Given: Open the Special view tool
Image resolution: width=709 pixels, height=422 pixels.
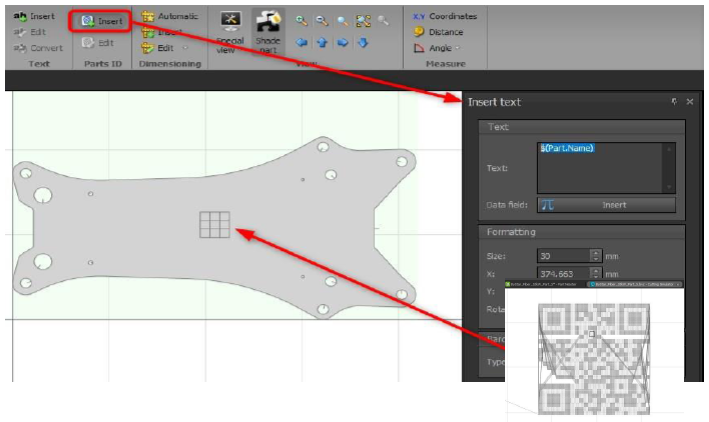Looking at the screenshot, I should 231,32.
